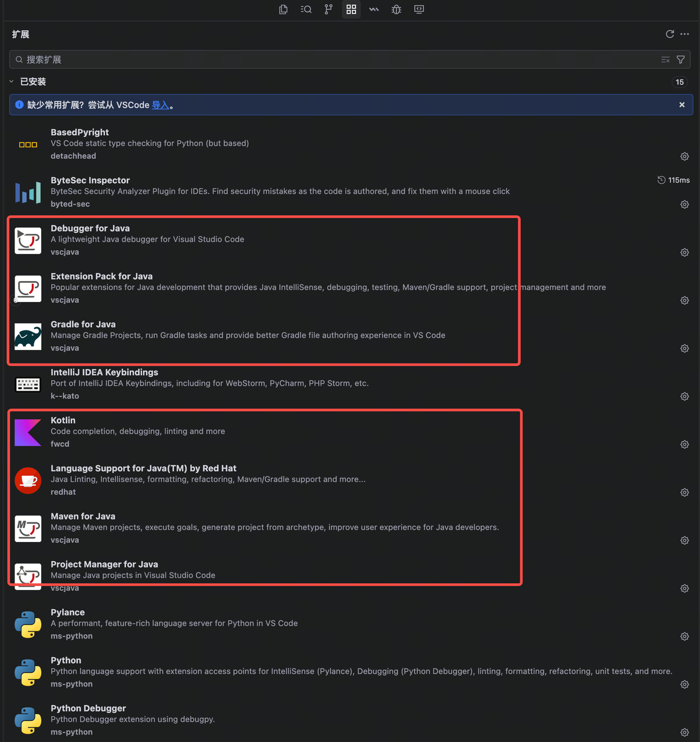Select the Project Manager for Java title
This screenshot has width=700, height=742.
tap(104, 565)
